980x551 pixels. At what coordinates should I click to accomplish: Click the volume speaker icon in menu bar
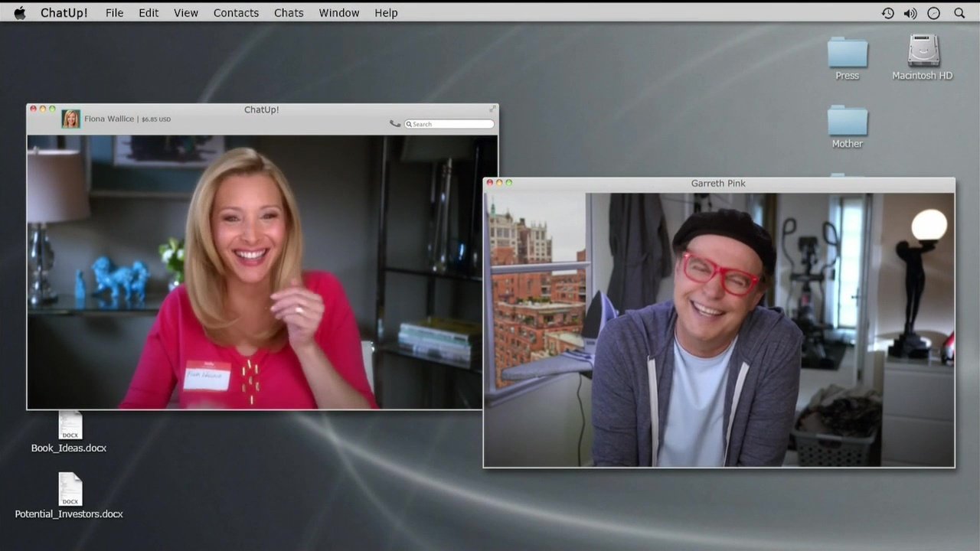click(910, 13)
